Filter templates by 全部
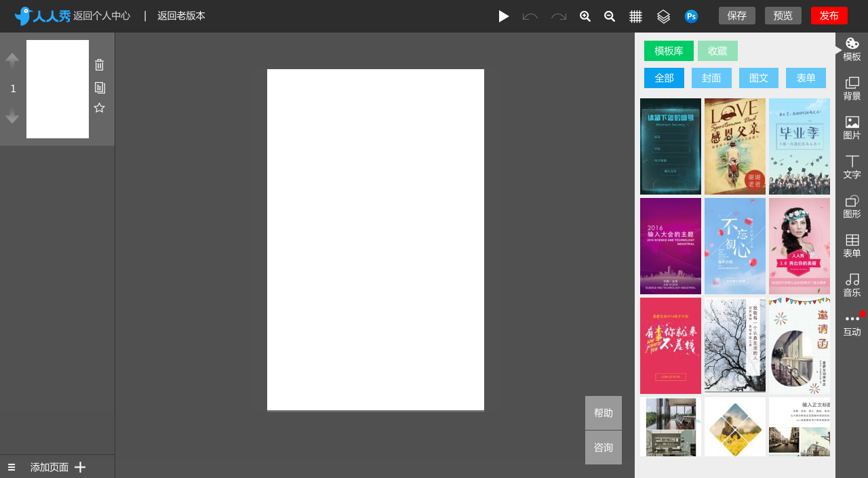 click(664, 78)
